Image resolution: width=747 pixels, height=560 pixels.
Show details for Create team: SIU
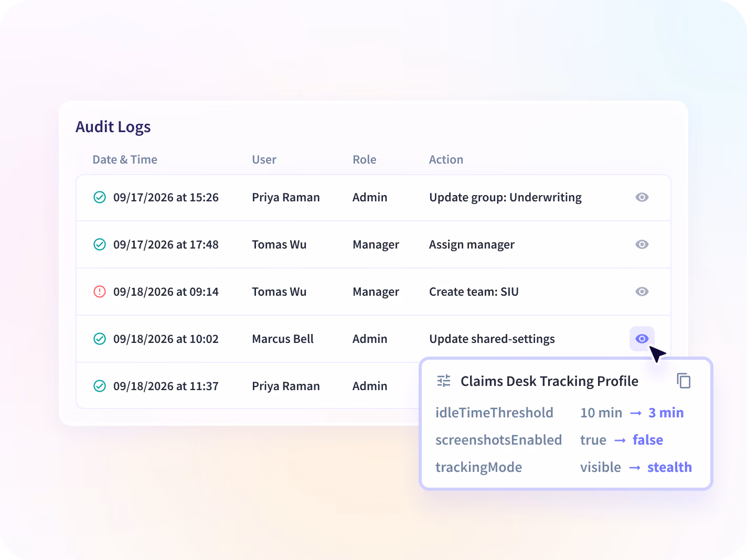pyautogui.click(x=642, y=292)
